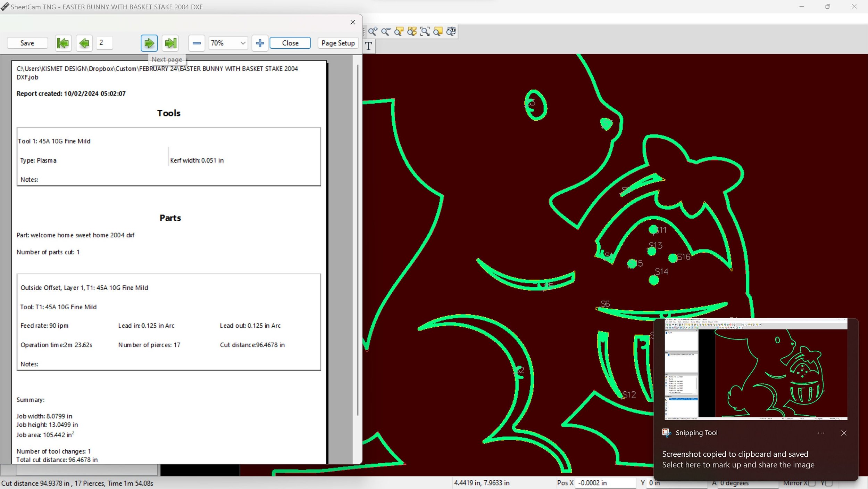Open the 70% zoom level dropdown
This screenshot has height=489, width=868.
[x=243, y=43]
